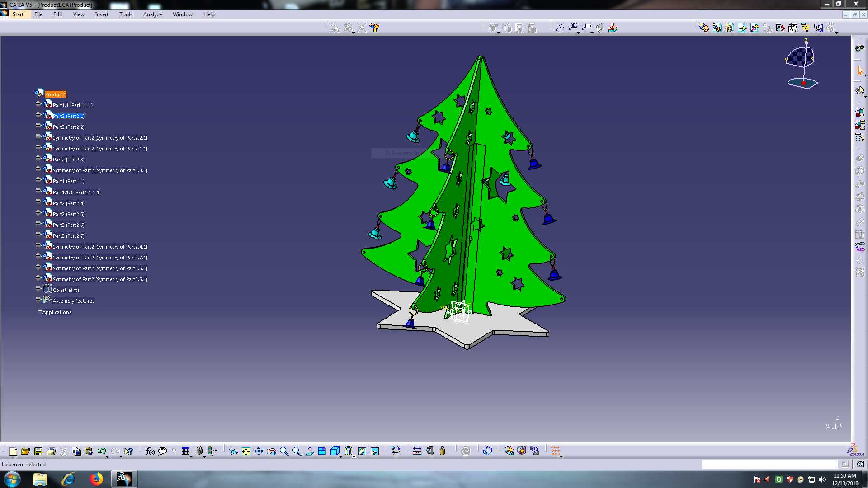The image size is (868, 488).
Task: Click the stamp icon in top toolbar
Action: point(613,28)
